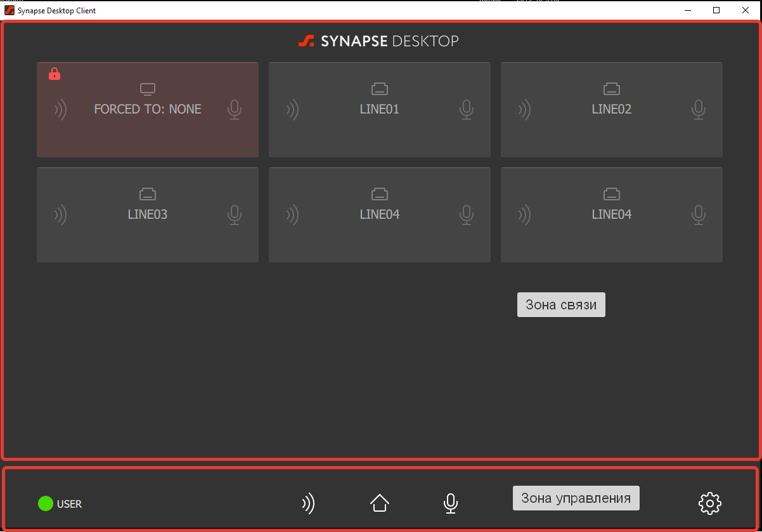Toggle the microphone on the FORCED TO: NONE tile
The height and width of the screenshot is (532, 762).
235,110
